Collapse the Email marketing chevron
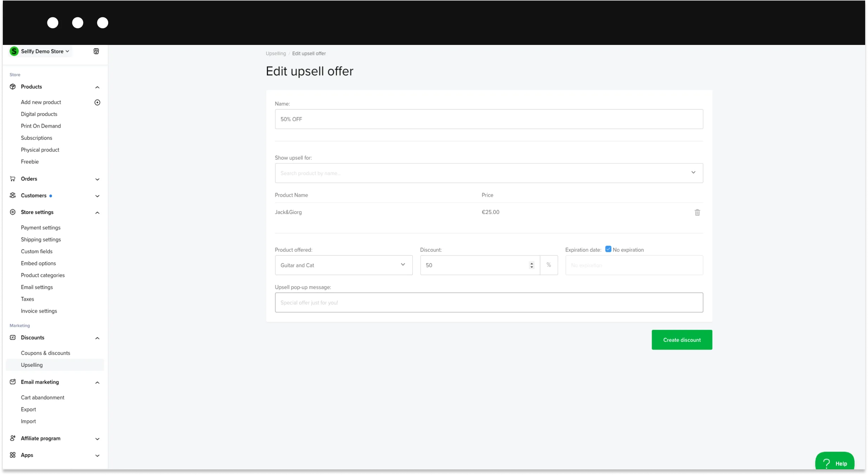This screenshot has width=868, height=475. (98, 383)
